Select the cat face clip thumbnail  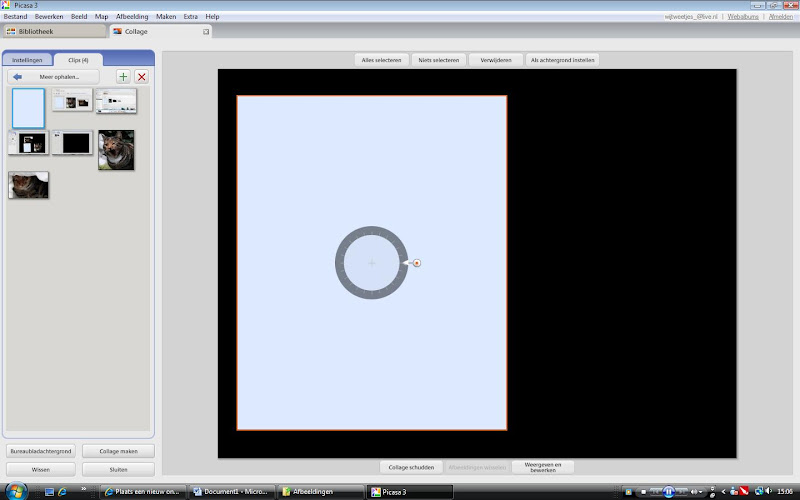pos(116,149)
